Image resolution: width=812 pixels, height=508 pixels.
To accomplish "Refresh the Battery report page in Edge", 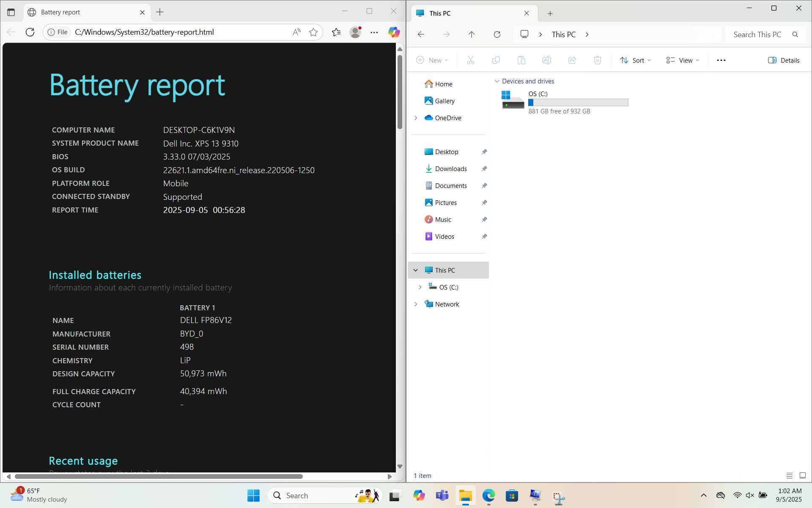I will 30,32.
